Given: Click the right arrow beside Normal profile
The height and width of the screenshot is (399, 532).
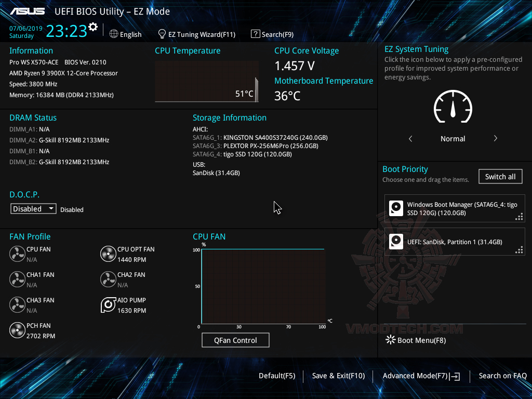Looking at the screenshot, I should pos(495,139).
